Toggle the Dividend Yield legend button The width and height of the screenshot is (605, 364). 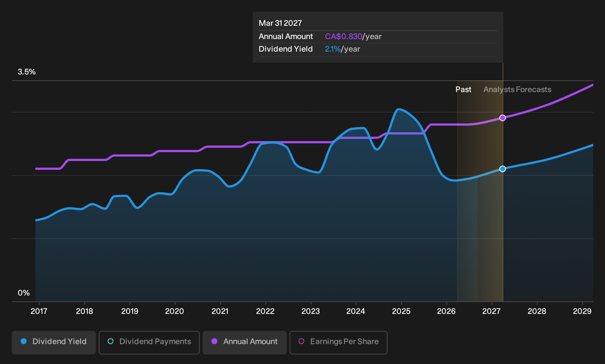pos(54,342)
